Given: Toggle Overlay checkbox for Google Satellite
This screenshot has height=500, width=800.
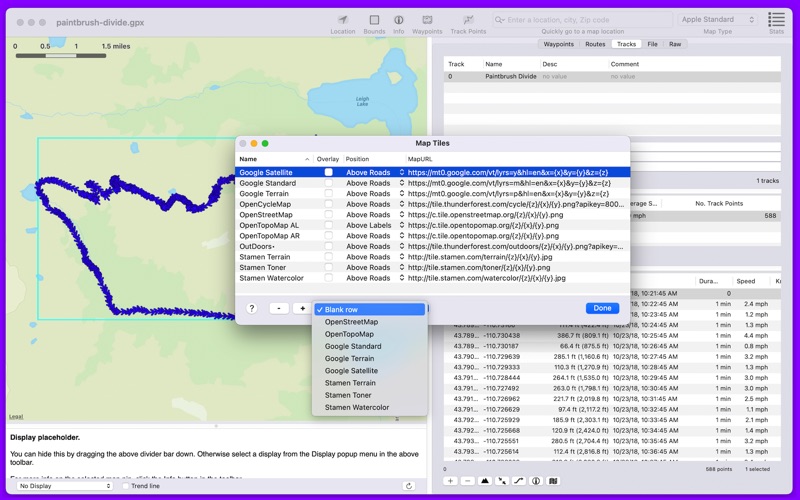Looking at the screenshot, I should pos(329,172).
